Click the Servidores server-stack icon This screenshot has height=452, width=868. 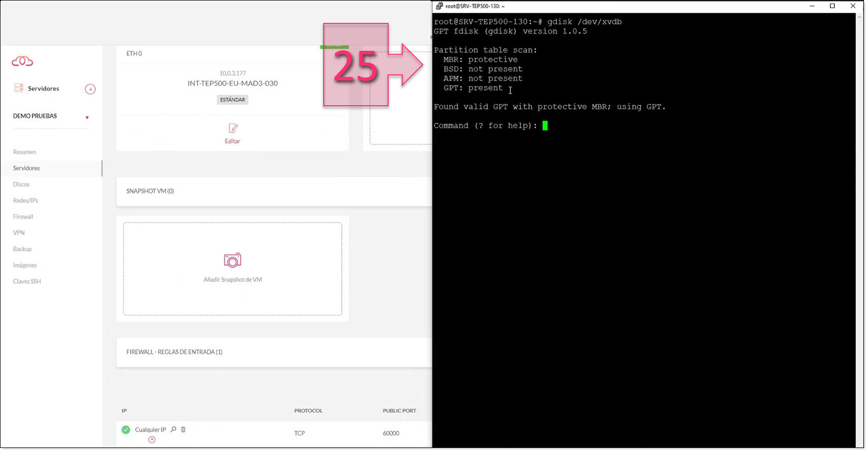pos(19,88)
